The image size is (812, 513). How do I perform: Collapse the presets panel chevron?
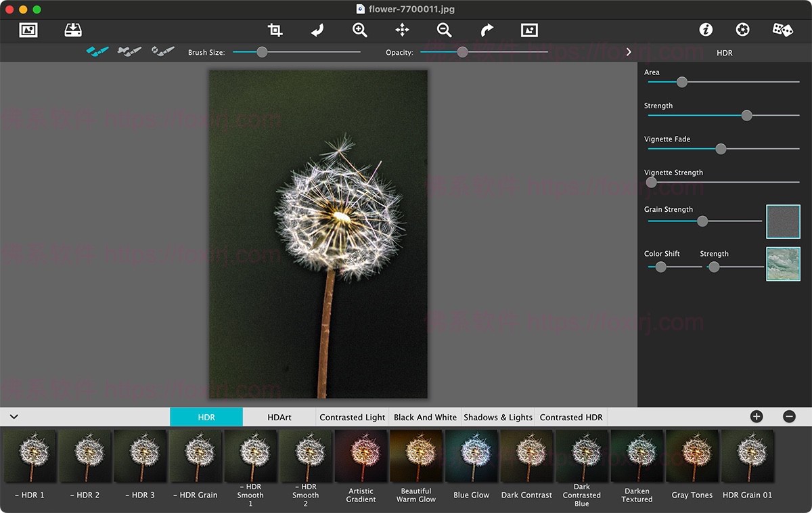pos(14,417)
